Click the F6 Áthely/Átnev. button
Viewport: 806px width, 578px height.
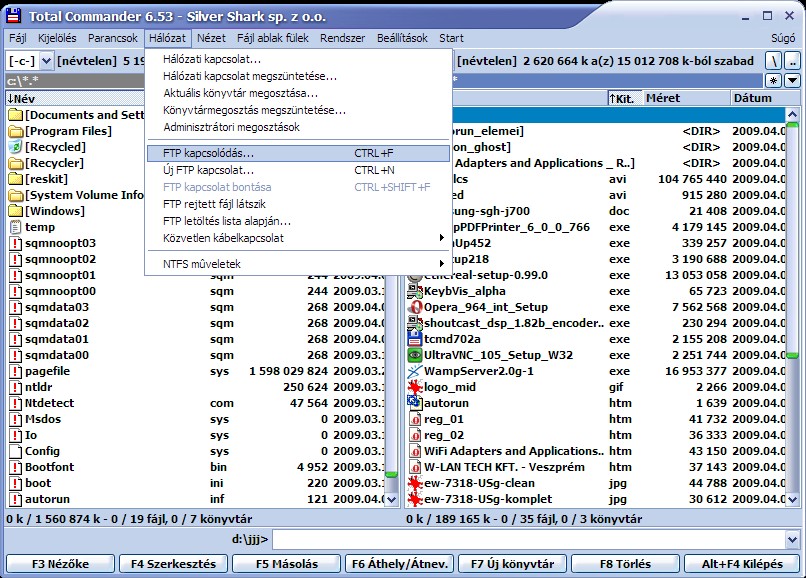399,564
